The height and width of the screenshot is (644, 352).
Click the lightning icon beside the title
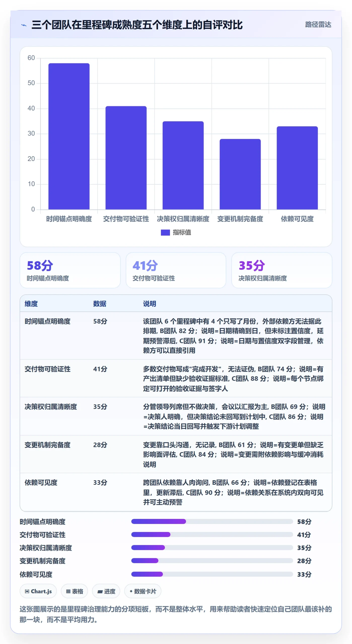tap(24, 25)
